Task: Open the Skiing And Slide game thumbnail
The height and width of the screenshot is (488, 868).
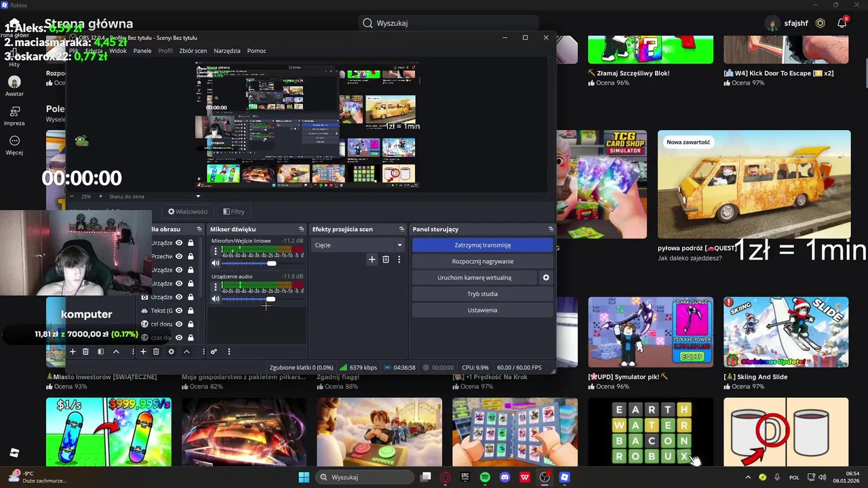Action: point(786,332)
